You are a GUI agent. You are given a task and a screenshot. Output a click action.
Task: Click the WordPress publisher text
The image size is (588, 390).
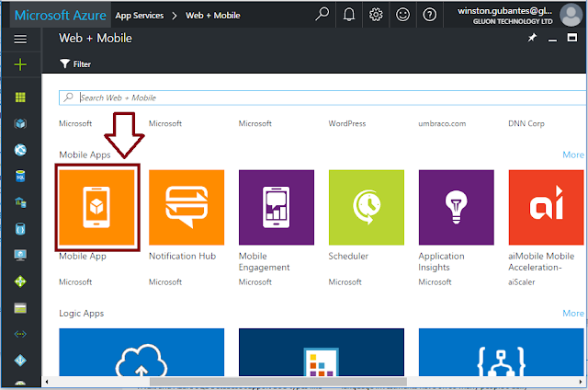347,123
